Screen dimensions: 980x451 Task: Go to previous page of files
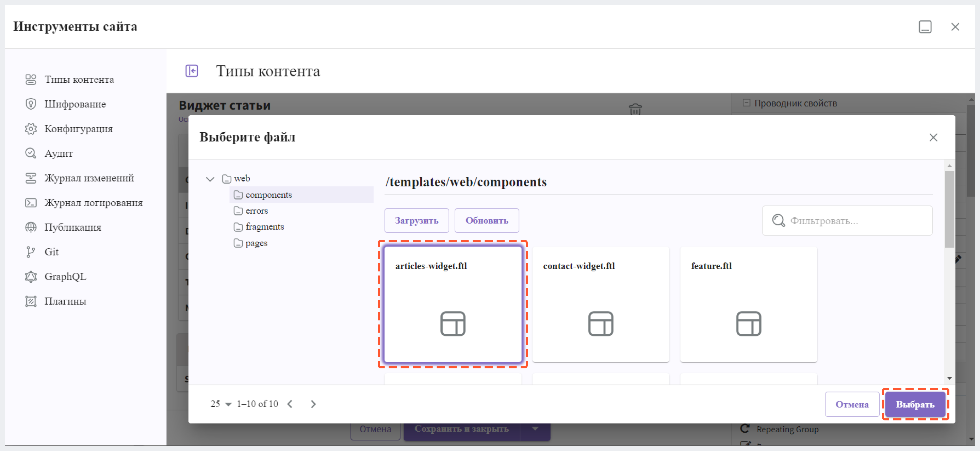[290, 404]
